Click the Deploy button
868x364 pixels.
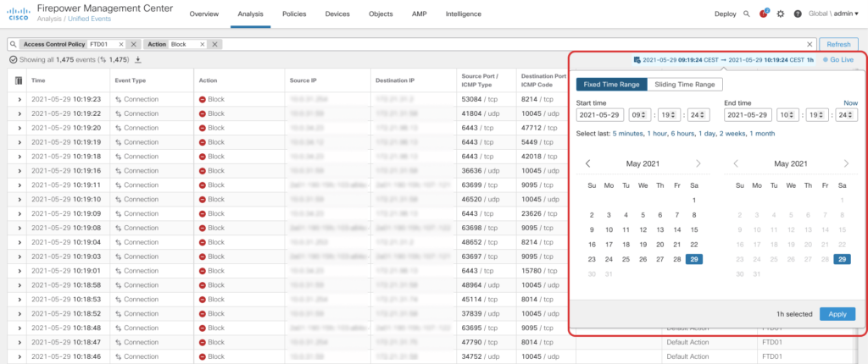(x=726, y=14)
